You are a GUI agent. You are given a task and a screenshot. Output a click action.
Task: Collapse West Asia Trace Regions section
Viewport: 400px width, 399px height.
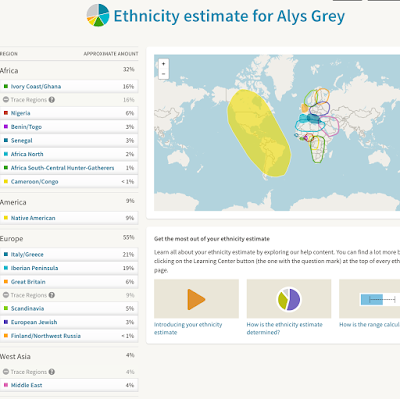point(6,372)
